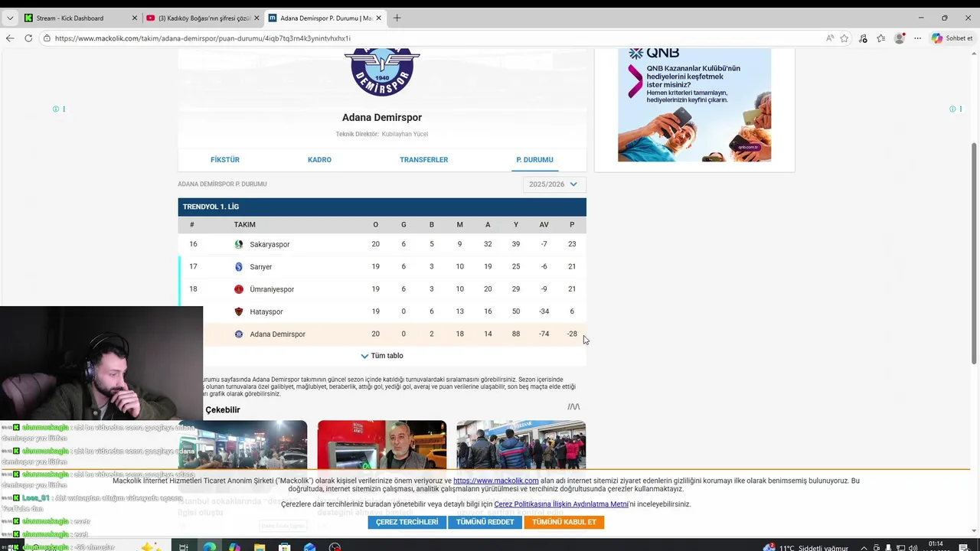Image resolution: width=980 pixels, height=551 pixels.
Task: Click Sarıyer team logo in table
Action: 239,266
